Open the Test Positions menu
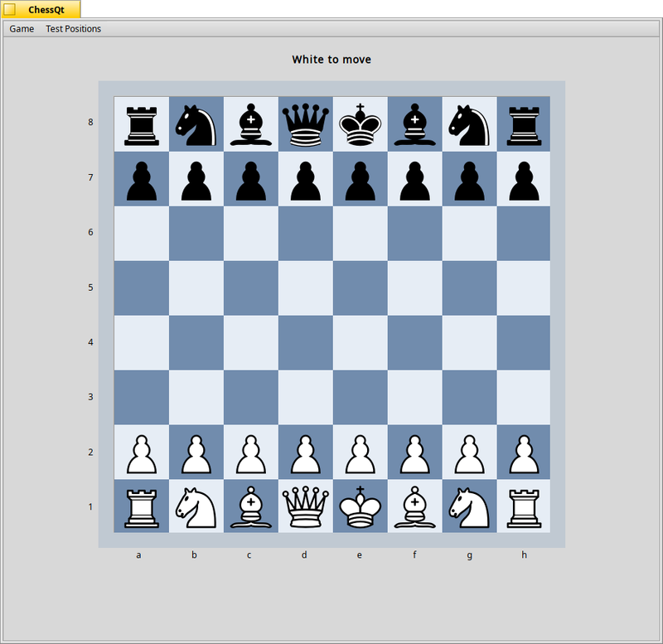Screen dimensions: 663x644 pyautogui.click(x=73, y=29)
